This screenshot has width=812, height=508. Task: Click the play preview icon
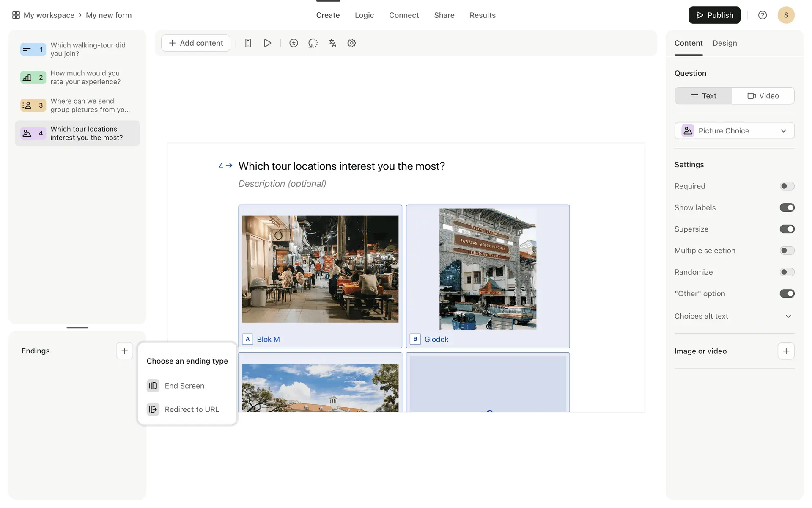pos(267,43)
